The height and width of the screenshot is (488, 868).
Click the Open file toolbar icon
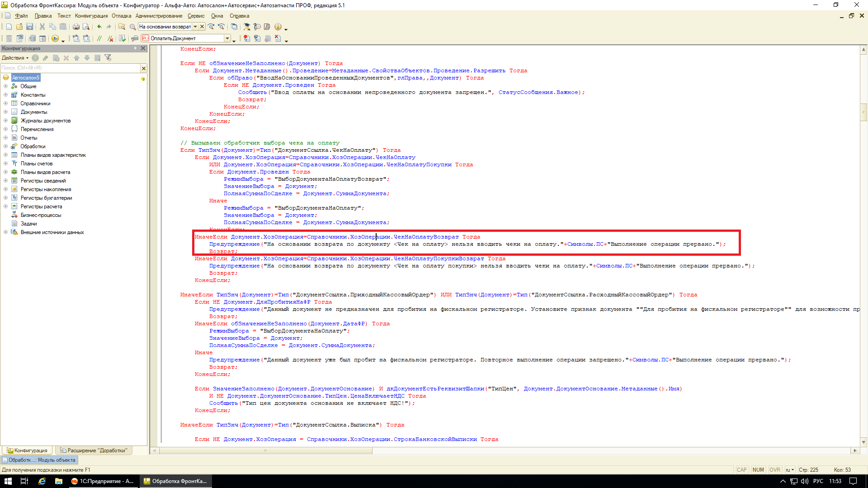[x=19, y=27]
